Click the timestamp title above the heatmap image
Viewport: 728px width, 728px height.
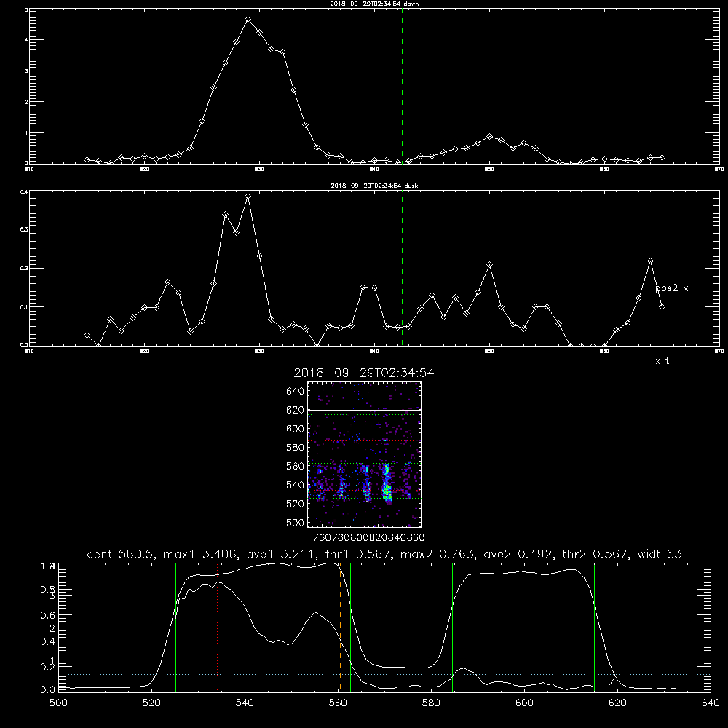[x=364, y=373]
